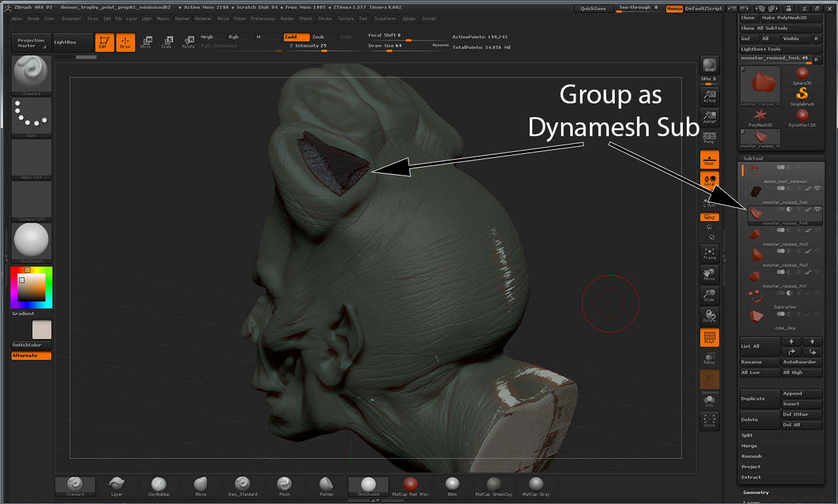Click the Frame view icon
Screen dimensions: 838x504
(709, 253)
